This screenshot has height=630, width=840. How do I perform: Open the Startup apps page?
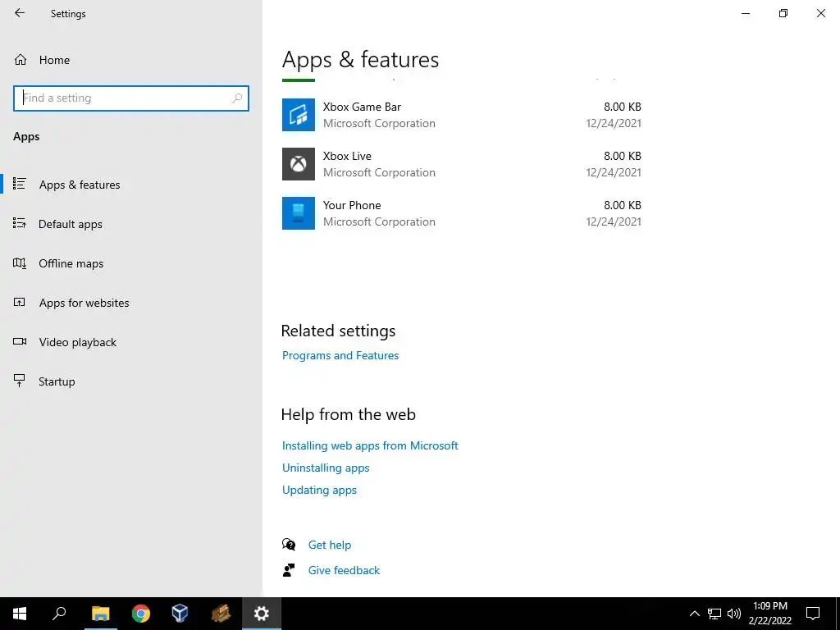(57, 381)
